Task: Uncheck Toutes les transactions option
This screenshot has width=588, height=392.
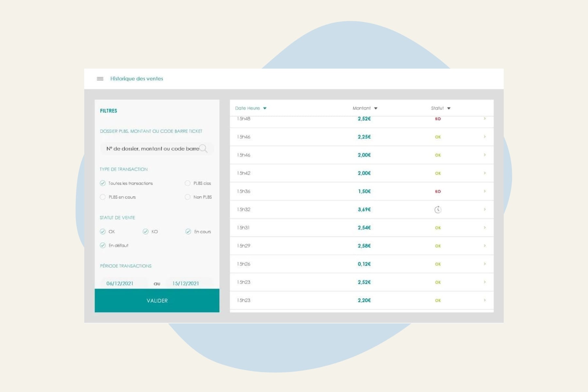Action: 103,183
